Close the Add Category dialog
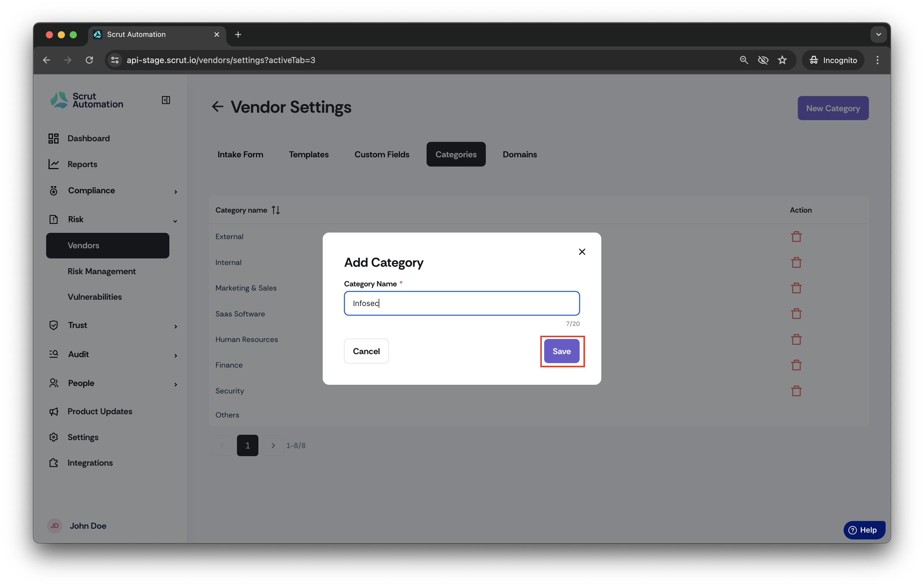The height and width of the screenshot is (587, 924). (582, 252)
